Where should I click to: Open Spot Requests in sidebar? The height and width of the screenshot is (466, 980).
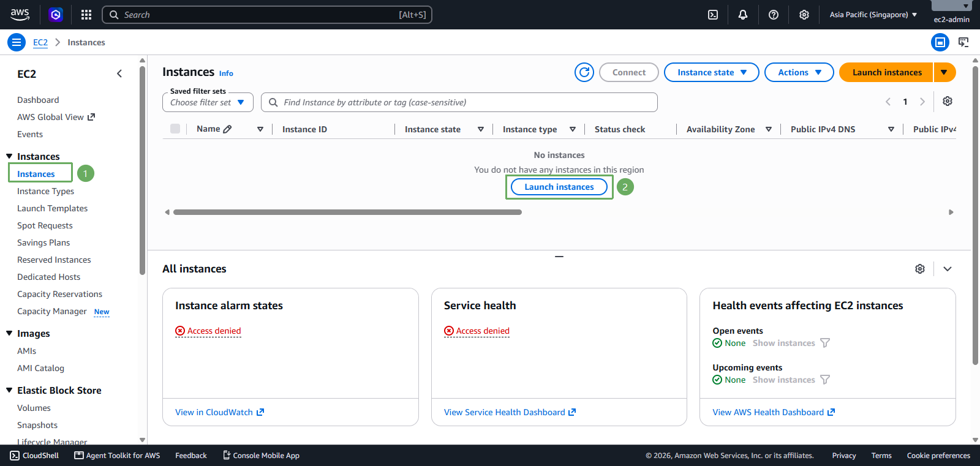click(x=45, y=225)
